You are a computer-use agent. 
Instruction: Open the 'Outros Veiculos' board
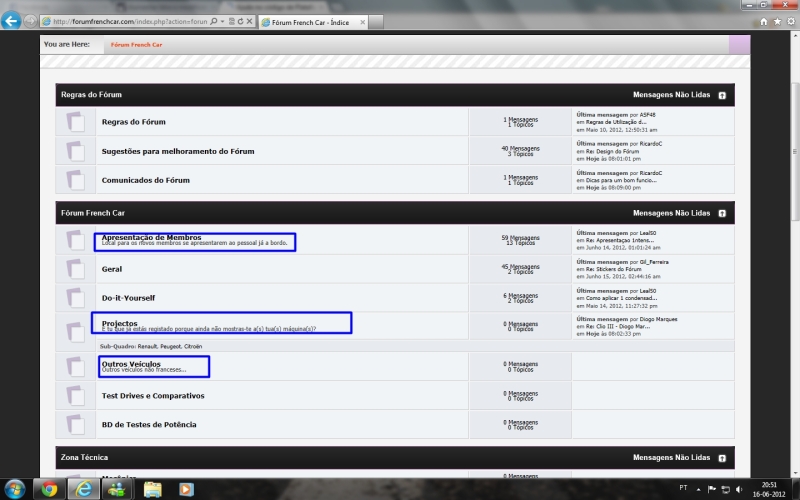(131, 364)
